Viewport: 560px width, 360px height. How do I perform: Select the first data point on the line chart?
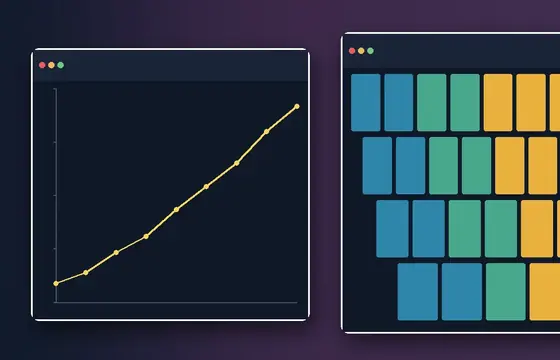[x=56, y=284]
